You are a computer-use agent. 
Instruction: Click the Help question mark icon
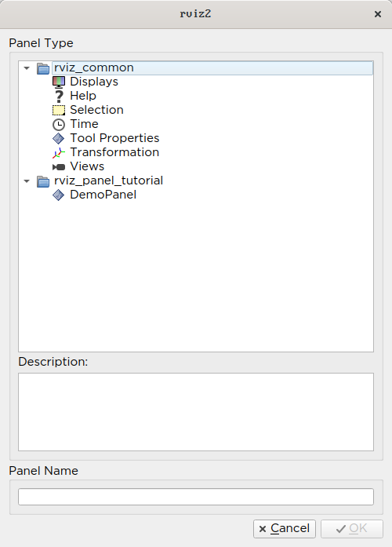click(x=59, y=97)
